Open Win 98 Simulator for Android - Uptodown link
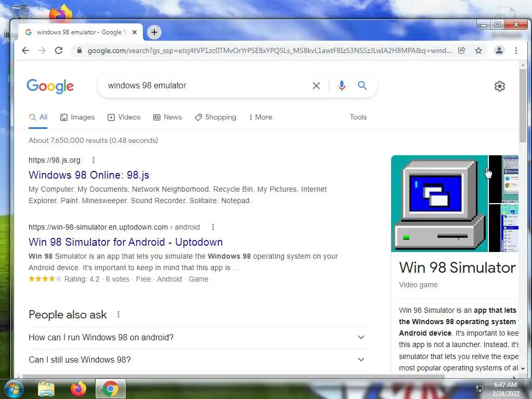532x399 pixels. click(126, 242)
